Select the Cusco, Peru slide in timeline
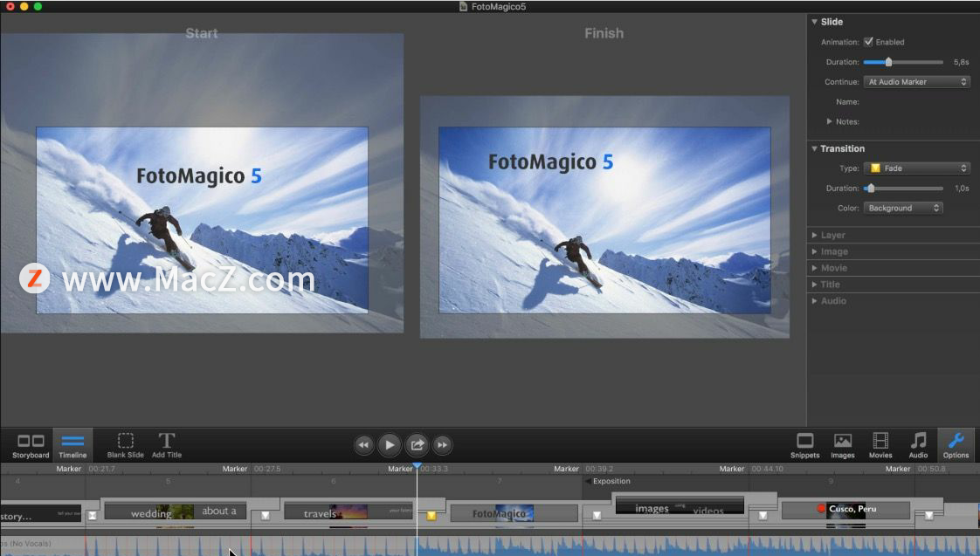This screenshot has width=980, height=556. pos(845,510)
